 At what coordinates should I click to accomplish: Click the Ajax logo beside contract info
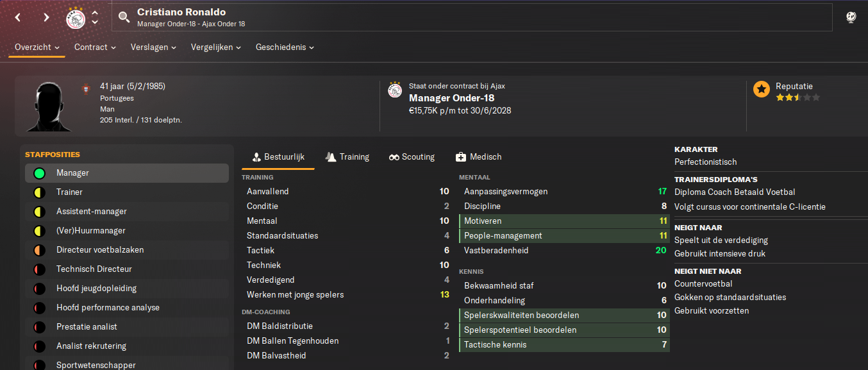pos(395,90)
